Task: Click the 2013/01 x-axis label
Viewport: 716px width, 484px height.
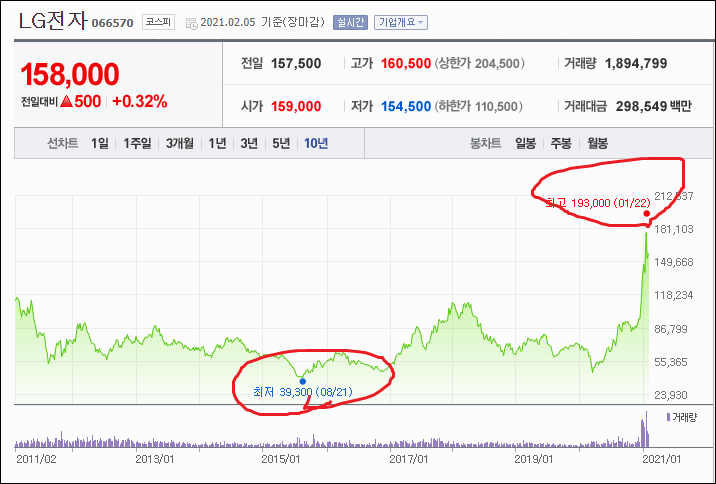Action: coord(155,459)
